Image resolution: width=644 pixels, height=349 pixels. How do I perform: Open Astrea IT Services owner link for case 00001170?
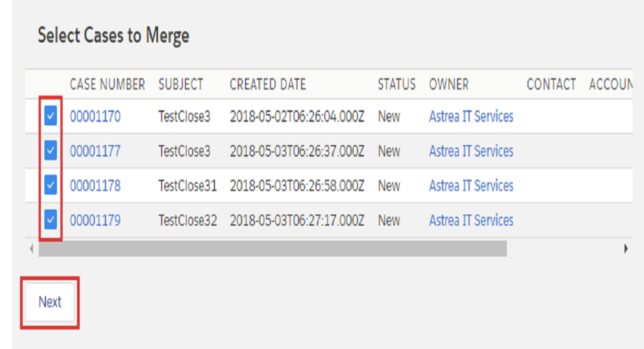(x=471, y=116)
